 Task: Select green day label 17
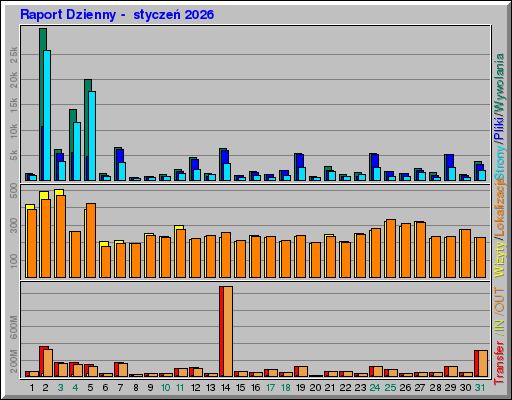pos(270,388)
